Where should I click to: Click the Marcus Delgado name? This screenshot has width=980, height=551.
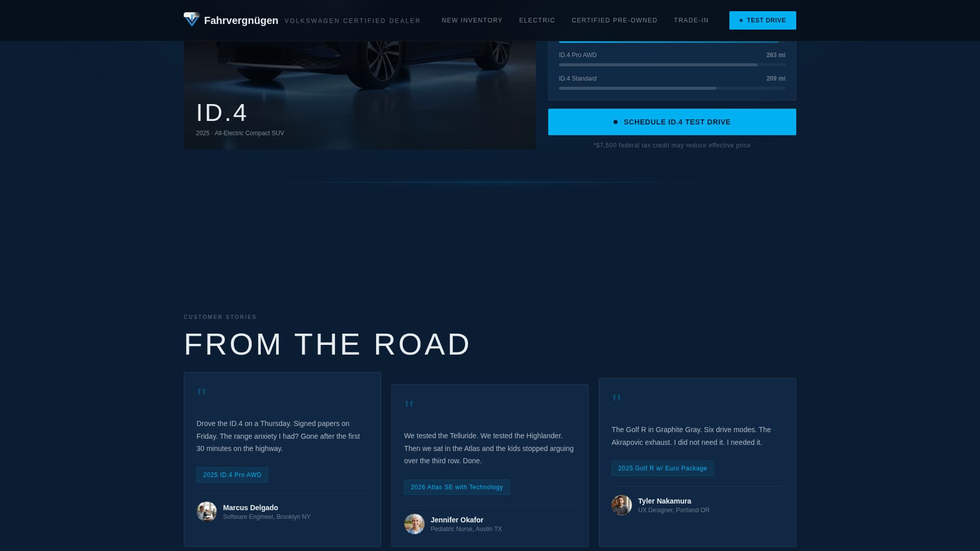[x=251, y=508]
